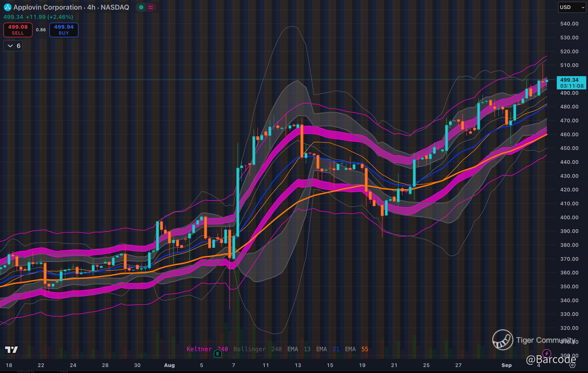Image resolution: width=588 pixels, height=373 pixels.
Task: Open chart settings hexagon gear icon
Action: click(x=572, y=365)
